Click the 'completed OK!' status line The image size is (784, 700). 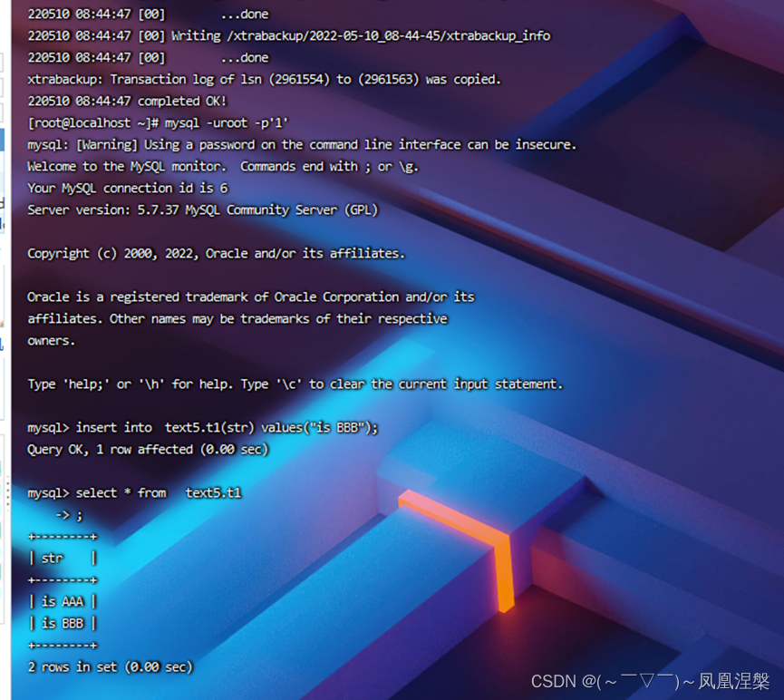127,101
